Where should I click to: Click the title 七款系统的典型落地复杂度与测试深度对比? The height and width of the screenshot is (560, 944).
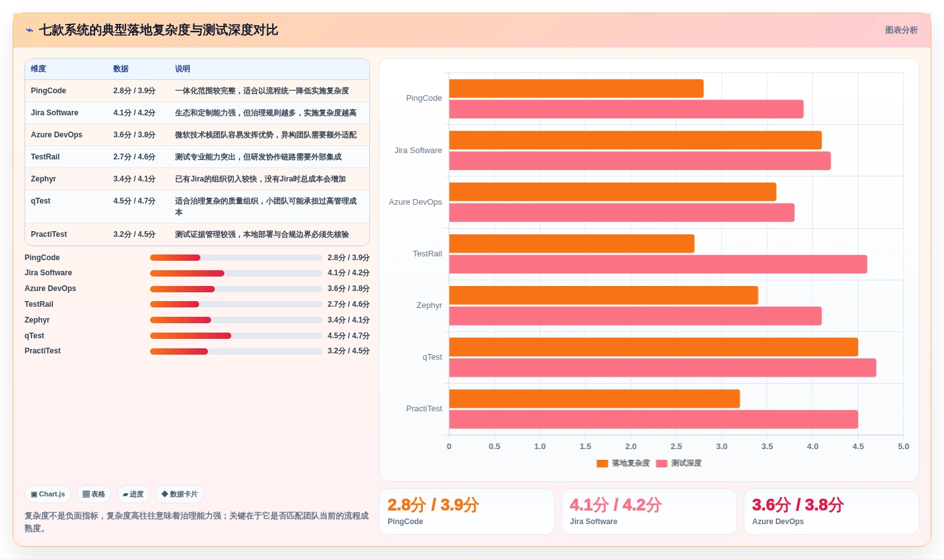coord(158,30)
